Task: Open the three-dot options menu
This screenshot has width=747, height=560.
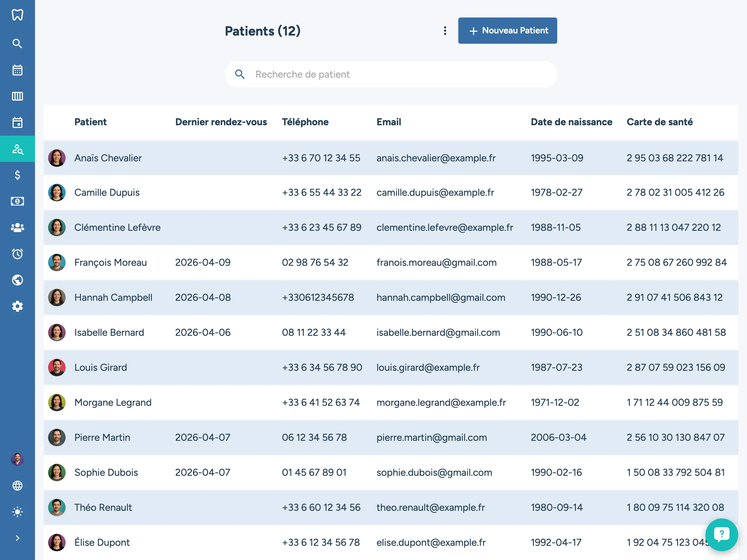Action: [x=445, y=31]
